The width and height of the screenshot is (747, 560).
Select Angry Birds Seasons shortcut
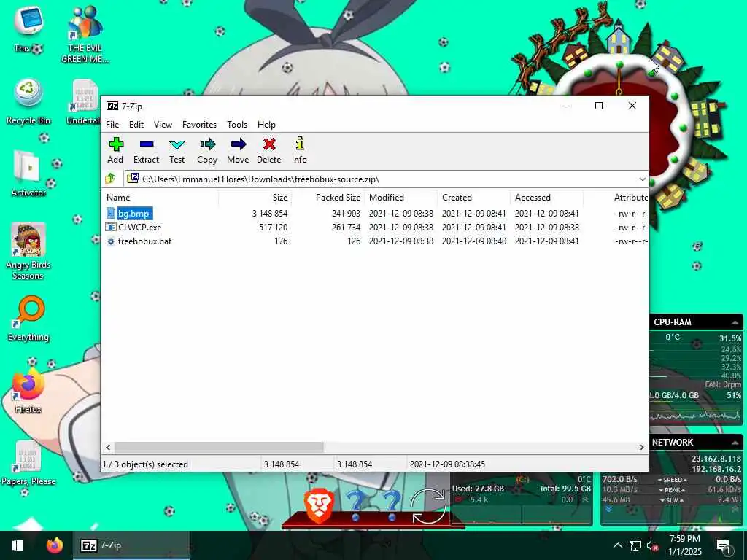click(x=28, y=251)
